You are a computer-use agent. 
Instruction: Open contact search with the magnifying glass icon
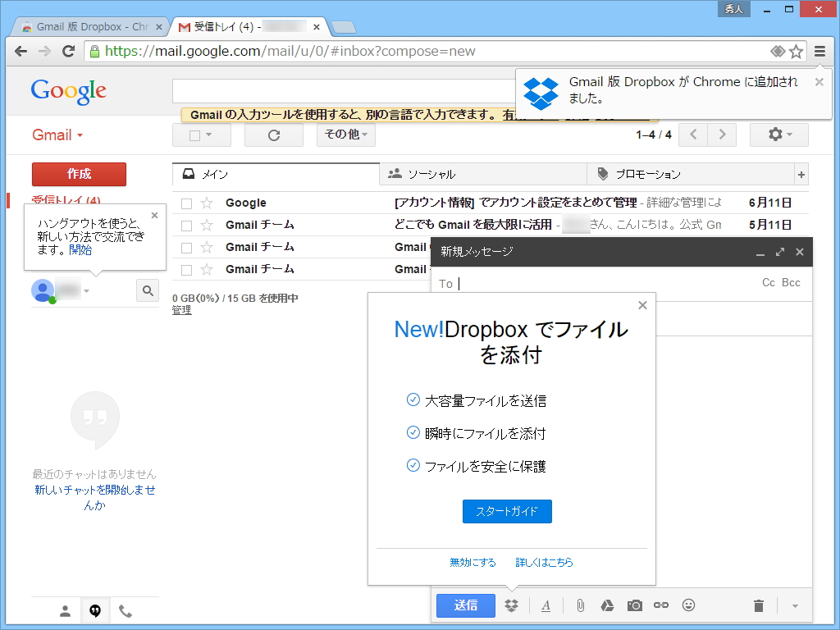147,290
